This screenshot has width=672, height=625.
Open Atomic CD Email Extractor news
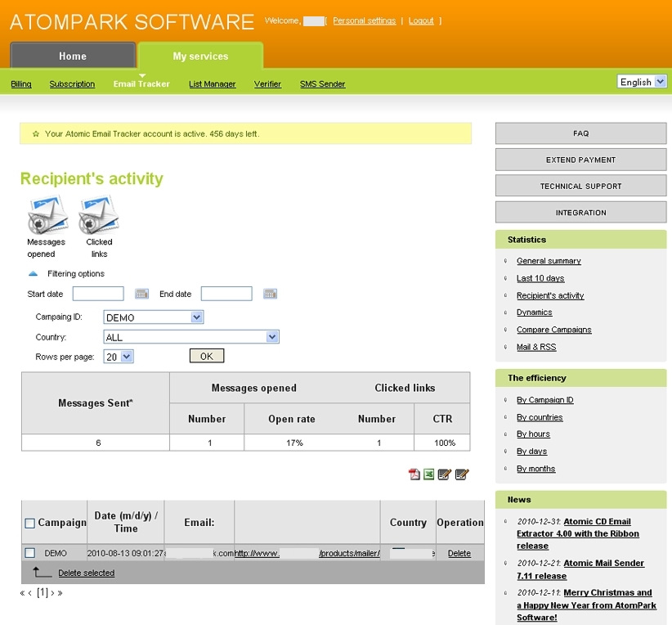coord(578,533)
